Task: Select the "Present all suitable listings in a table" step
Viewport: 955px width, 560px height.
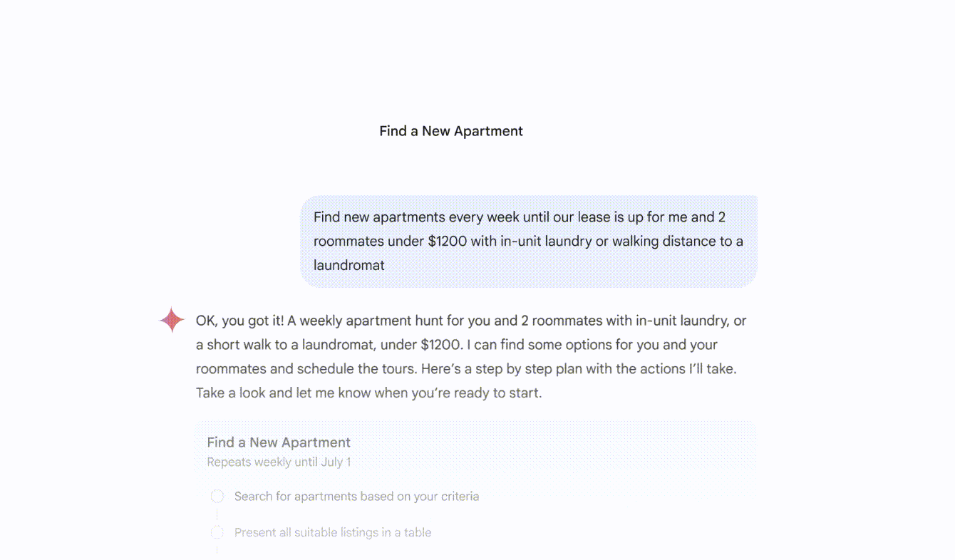Action: [332, 533]
